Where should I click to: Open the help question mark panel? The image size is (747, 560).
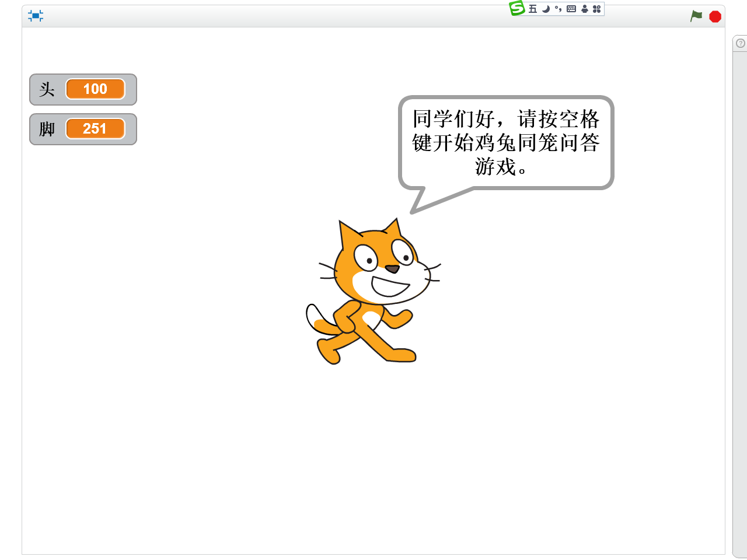click(741, 43)
